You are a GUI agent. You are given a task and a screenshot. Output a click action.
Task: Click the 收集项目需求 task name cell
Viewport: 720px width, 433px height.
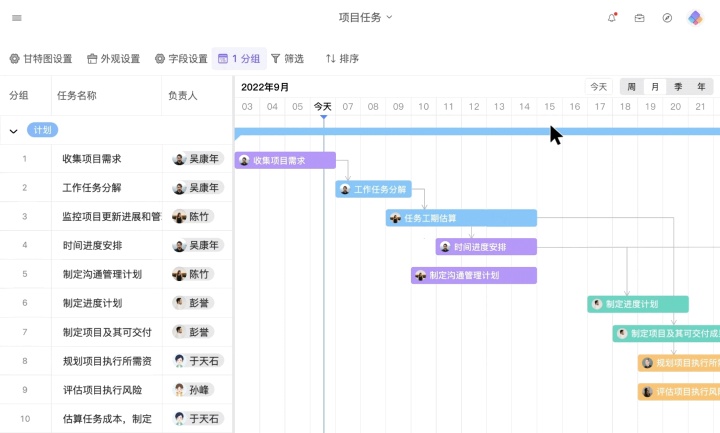[x=92, y=158]
